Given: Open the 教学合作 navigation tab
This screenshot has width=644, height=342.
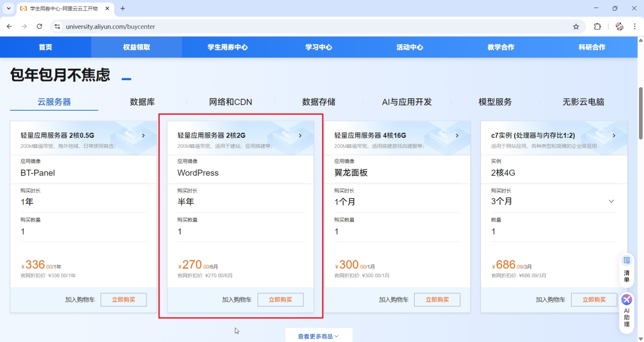Looking at the screenshot, I should pyautogui.click(x=501, y=47).
